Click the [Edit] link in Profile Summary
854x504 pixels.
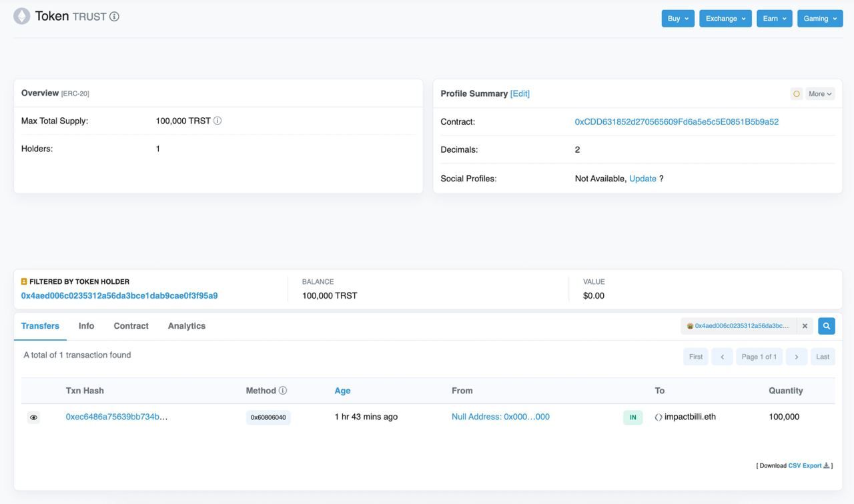[520, 93]
